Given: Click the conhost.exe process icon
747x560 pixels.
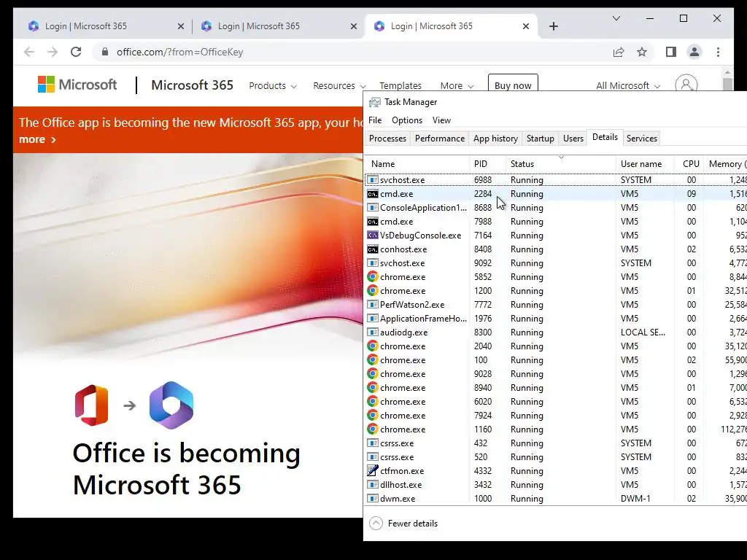Looking at the screenshot, I should point(373,249).
